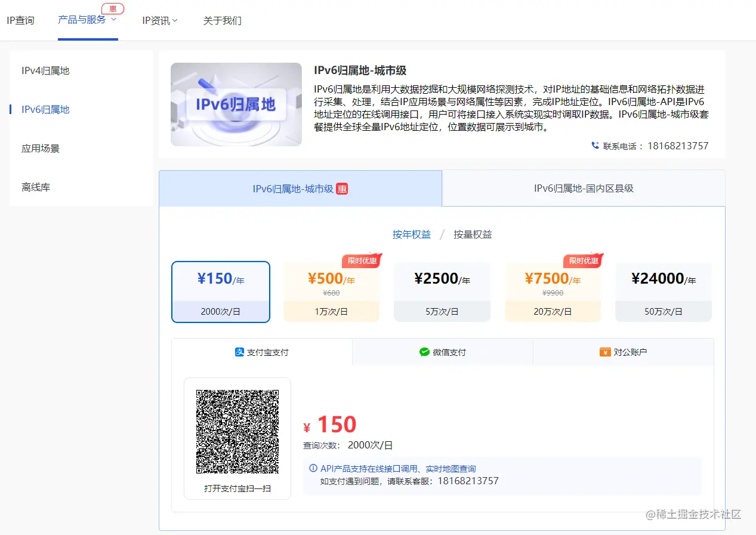Click the API产品支持在线接口调用 notice text
Viewport: 756px width, 535px height.
(398, 469)
